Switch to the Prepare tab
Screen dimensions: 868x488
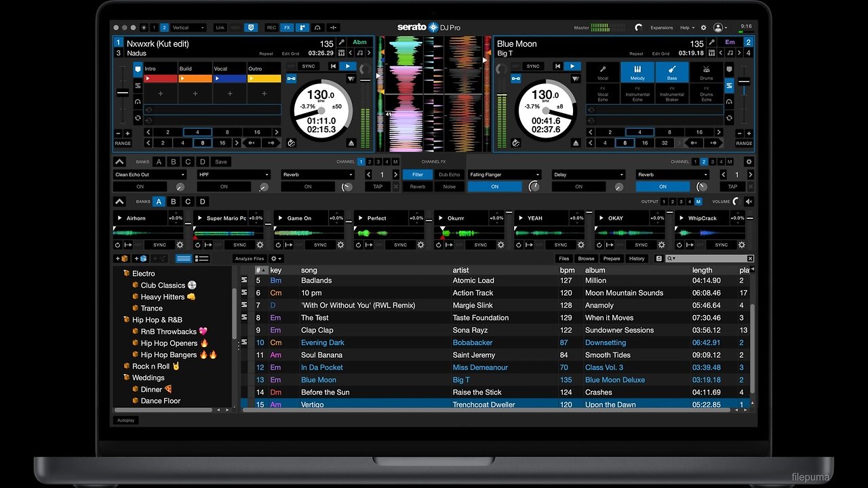[612, 259]
